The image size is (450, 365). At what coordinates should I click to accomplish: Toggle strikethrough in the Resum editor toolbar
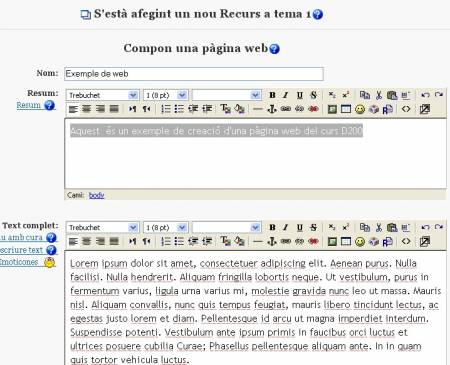(x=313, y=95)
